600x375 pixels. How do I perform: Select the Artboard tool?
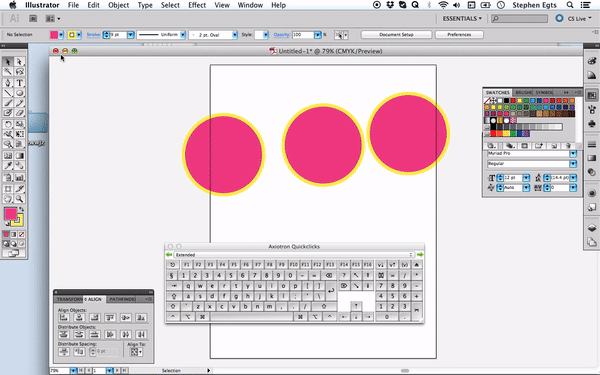(8, 189)
